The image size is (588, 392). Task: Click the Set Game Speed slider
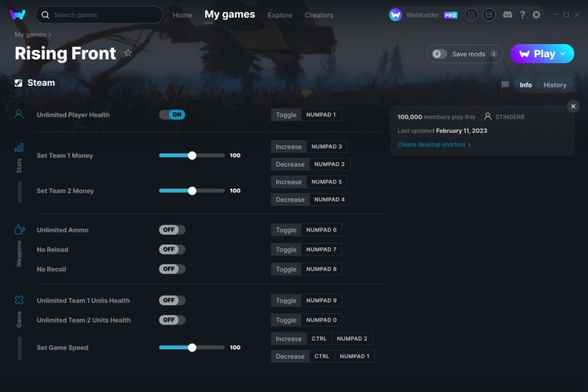[x=192, y=347]
